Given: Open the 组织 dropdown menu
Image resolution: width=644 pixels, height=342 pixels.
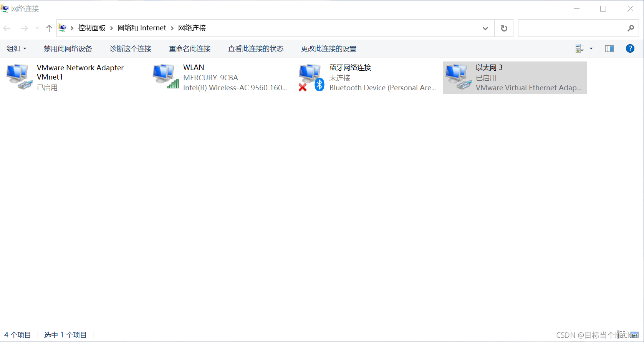Looking at the screenshot, I should click(17, 48).
